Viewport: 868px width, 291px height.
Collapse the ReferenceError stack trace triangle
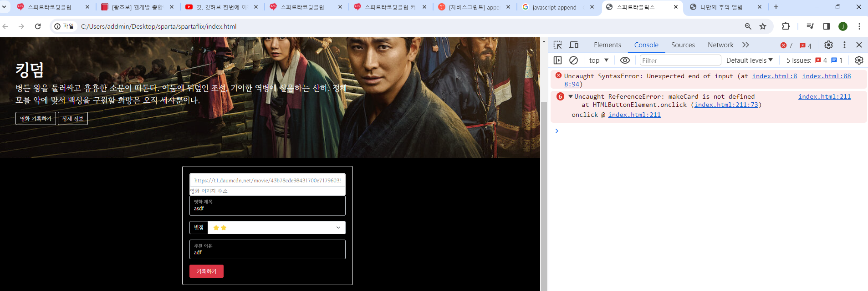pyautogui.click(x=570, y=96)
